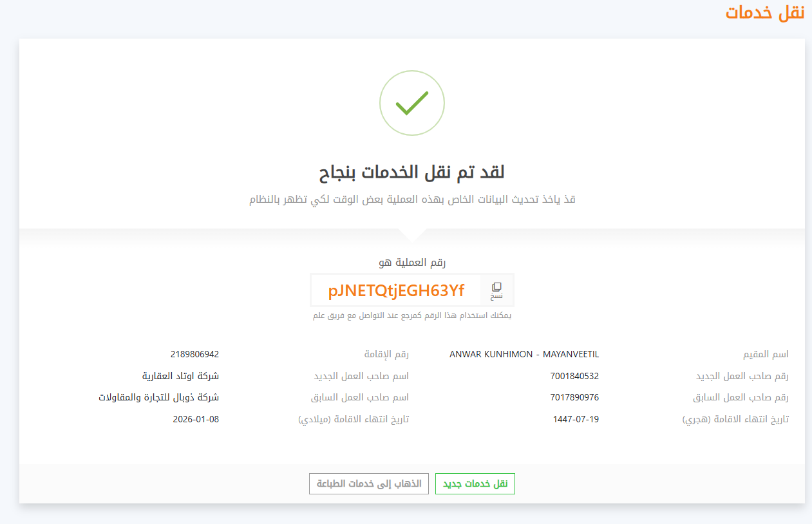This screenshot has height=524, width=812.
Task: Click the data update notice subtitle text
Action: [412, 199]
